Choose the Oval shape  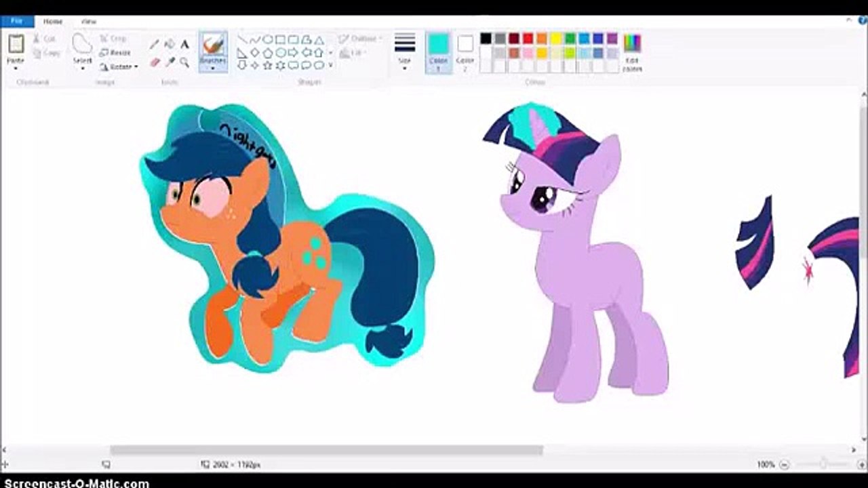pyautogui.click(x=268, y=40)
